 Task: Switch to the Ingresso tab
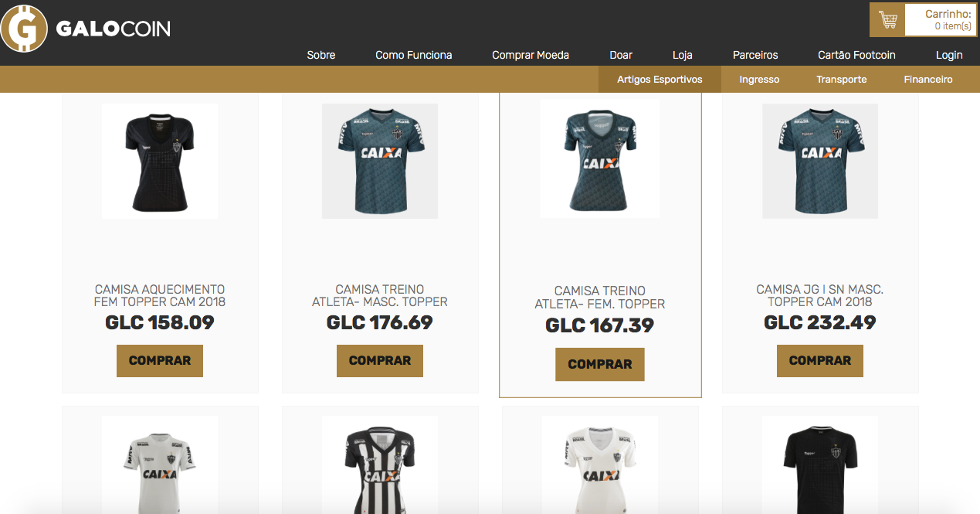(x=759, y=80)
